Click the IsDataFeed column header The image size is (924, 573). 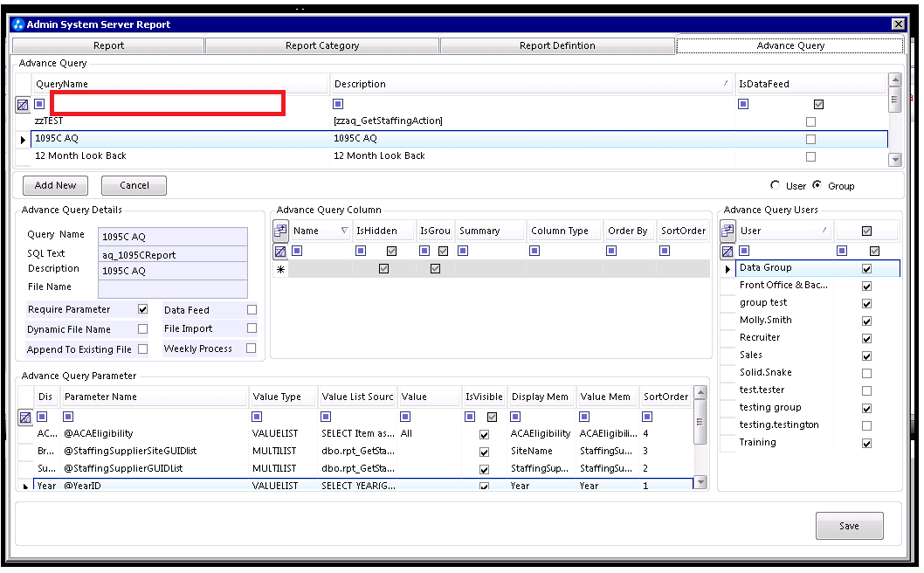pyautogui.click(x=810, y=84)
